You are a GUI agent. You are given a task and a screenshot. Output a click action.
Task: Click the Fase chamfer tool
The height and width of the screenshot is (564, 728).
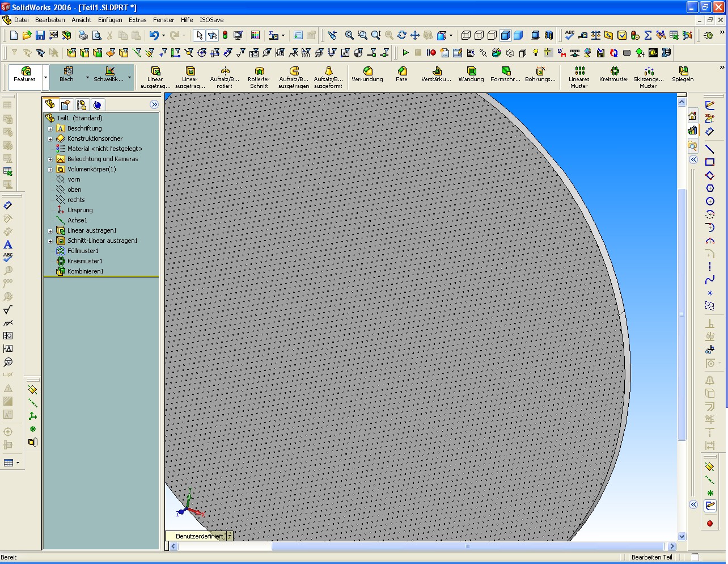click(402, 74)
